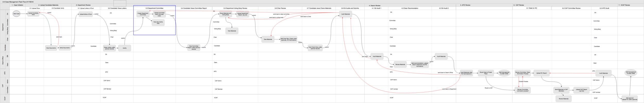Click the Review Materials step in Dean row
Viewport: 644px width, 103px height.
(x=400, y=64)
